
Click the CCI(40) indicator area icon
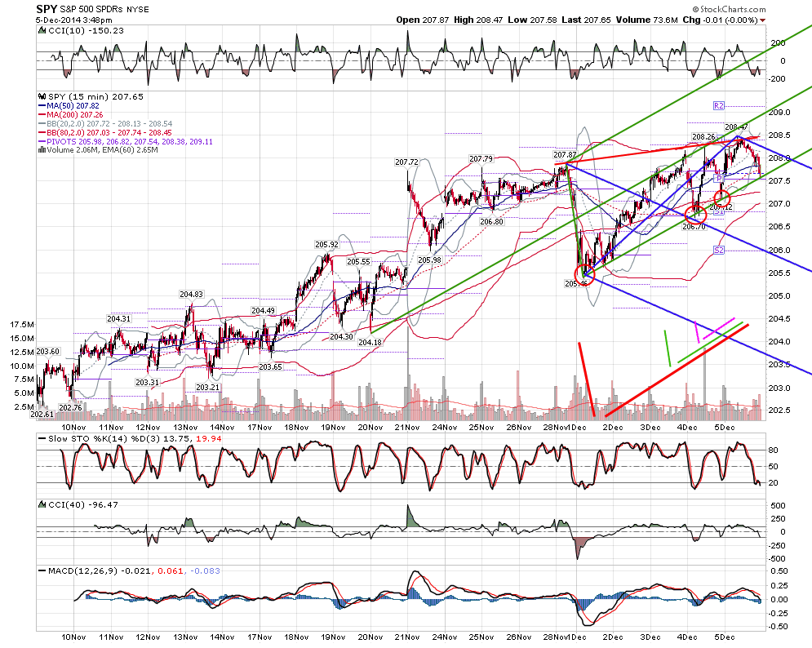(42, 504)
